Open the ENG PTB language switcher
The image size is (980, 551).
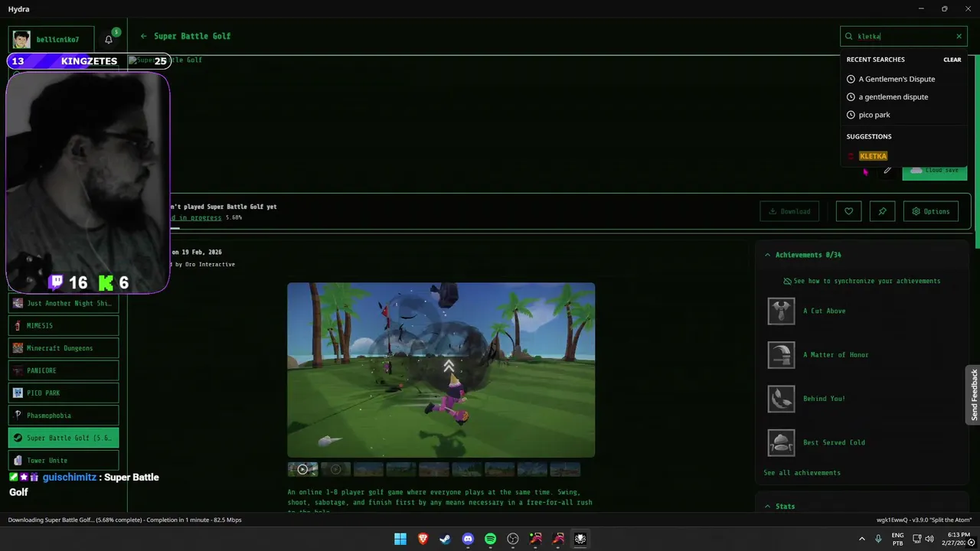point(898,539)
